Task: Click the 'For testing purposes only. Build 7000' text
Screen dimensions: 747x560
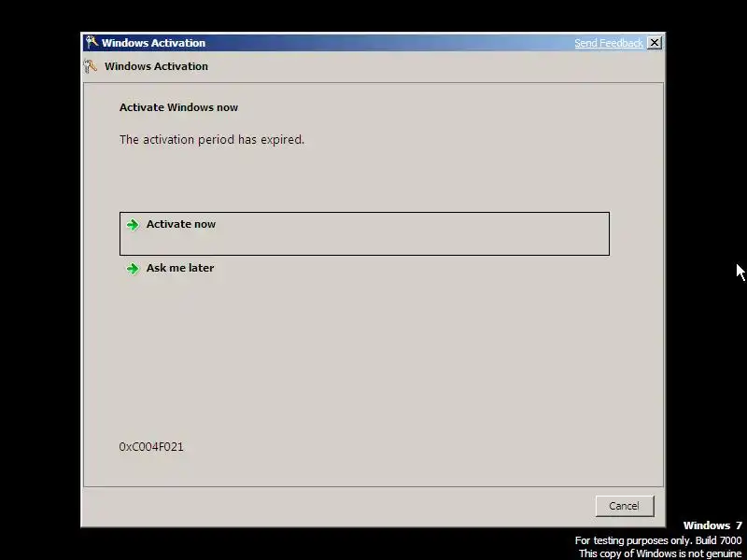Action: point(658,540)
